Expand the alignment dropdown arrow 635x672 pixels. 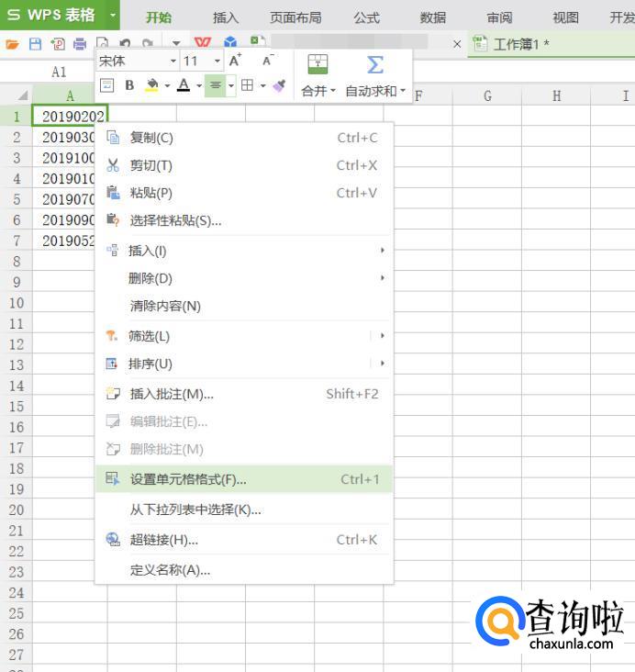(231, 85)
